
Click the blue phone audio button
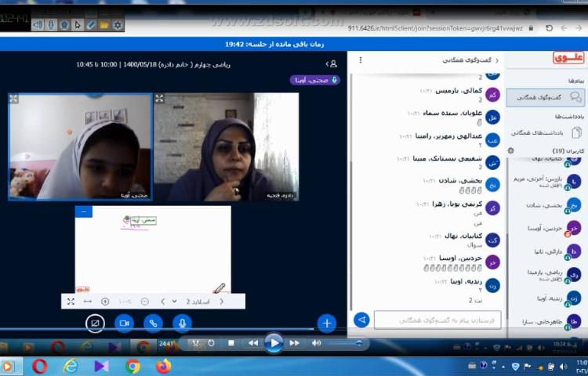point(153,323)
